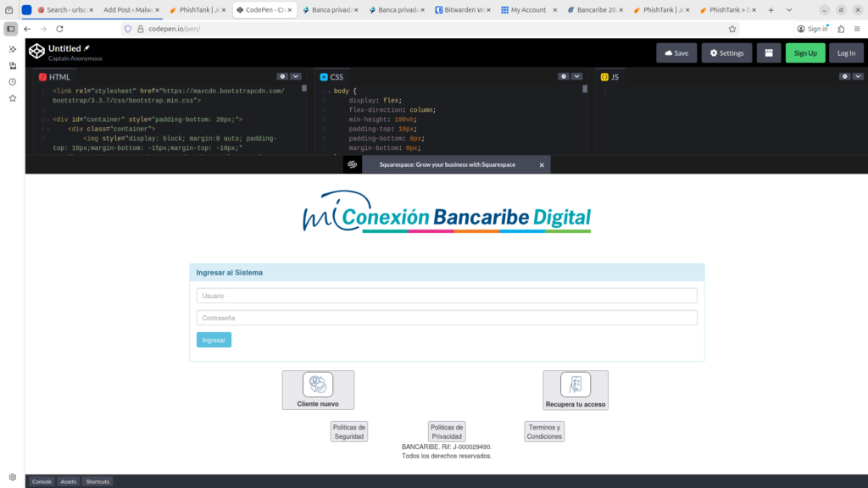Expand the JS editor dropdown chevron
Viewport: 868px width, 488px height.
tap(858, 76)
